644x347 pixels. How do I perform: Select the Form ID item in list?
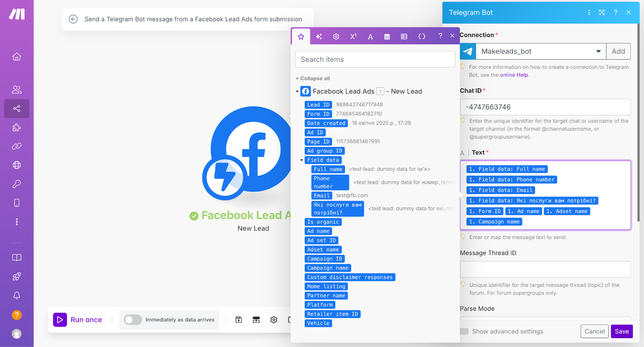click(x=318, y=114)
